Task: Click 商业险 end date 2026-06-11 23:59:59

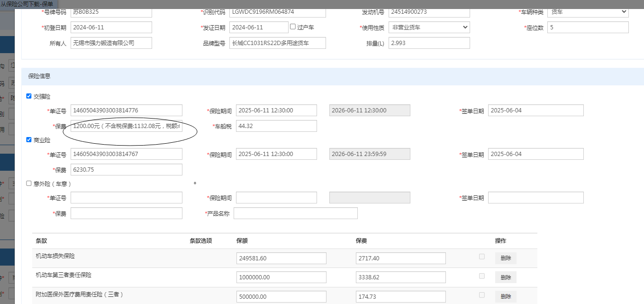Action: pyautogui.click(x=370, y=154)
